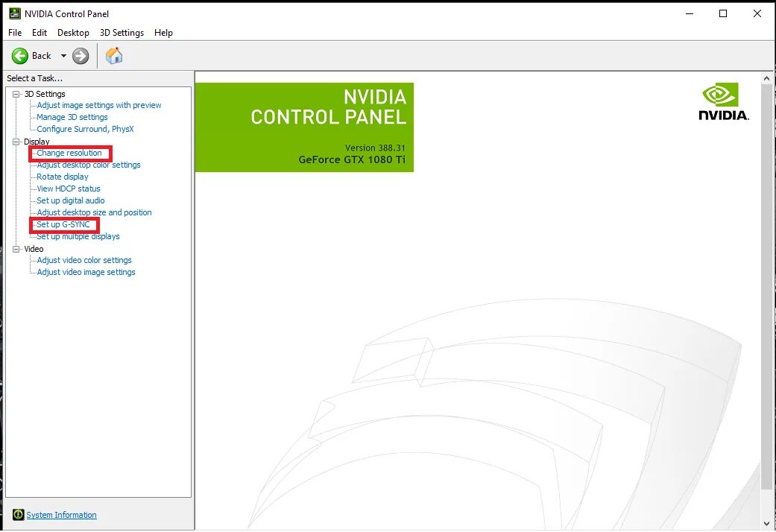Select the Display tree category label
Viewport: 776px width, 532px height.
tap(37, 142)
